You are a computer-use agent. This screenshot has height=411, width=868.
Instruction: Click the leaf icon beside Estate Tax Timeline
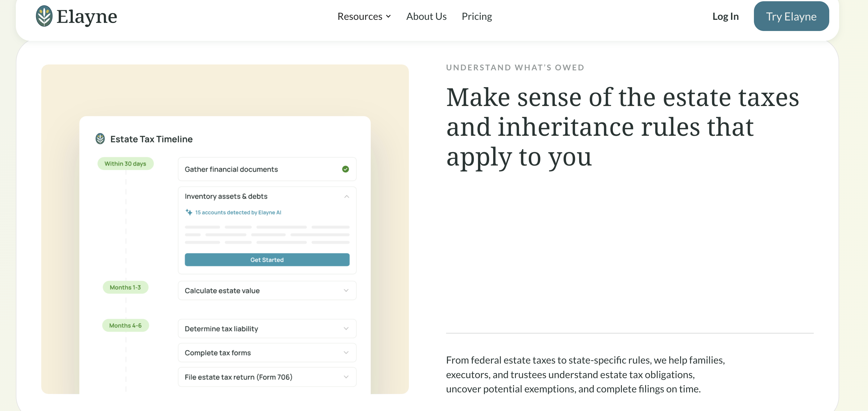click(x=100, y=139)
